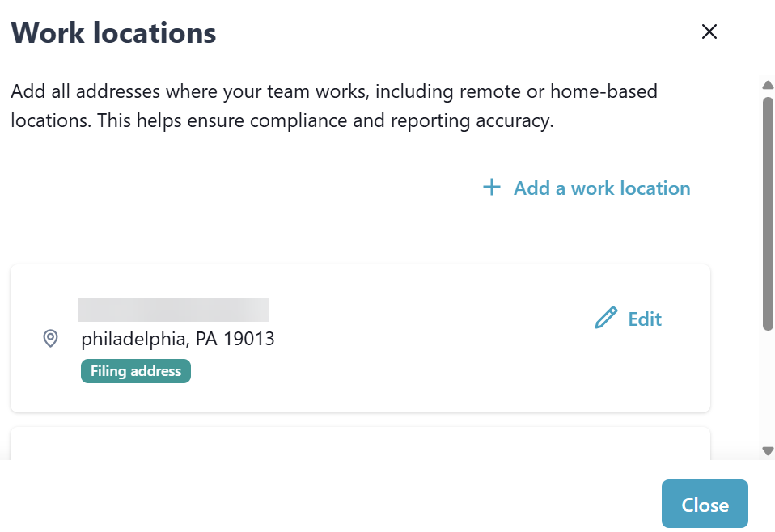775x532 pixels.
Task: Click the "compliance and reporting accuracy" description line
Action: (x=282, y=122)
